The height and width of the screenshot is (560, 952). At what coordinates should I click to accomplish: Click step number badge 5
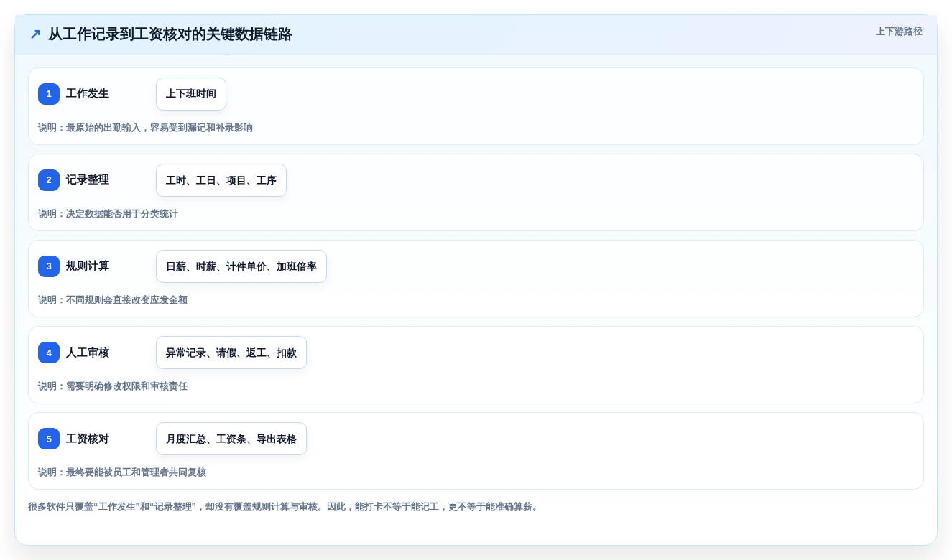[x=49, y=439]
